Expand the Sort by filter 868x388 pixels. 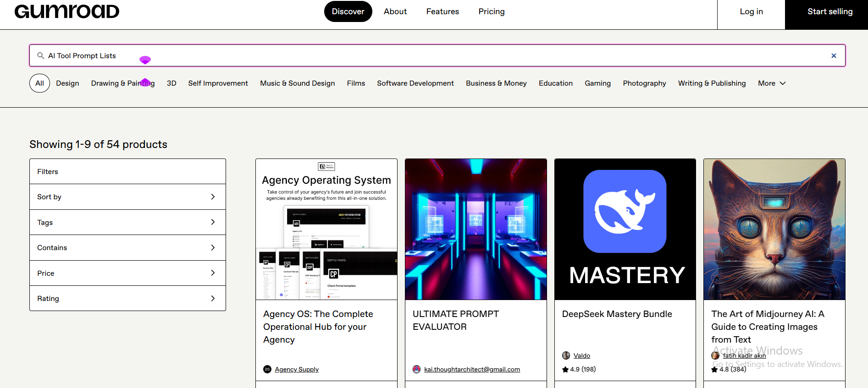pos(127,197)
